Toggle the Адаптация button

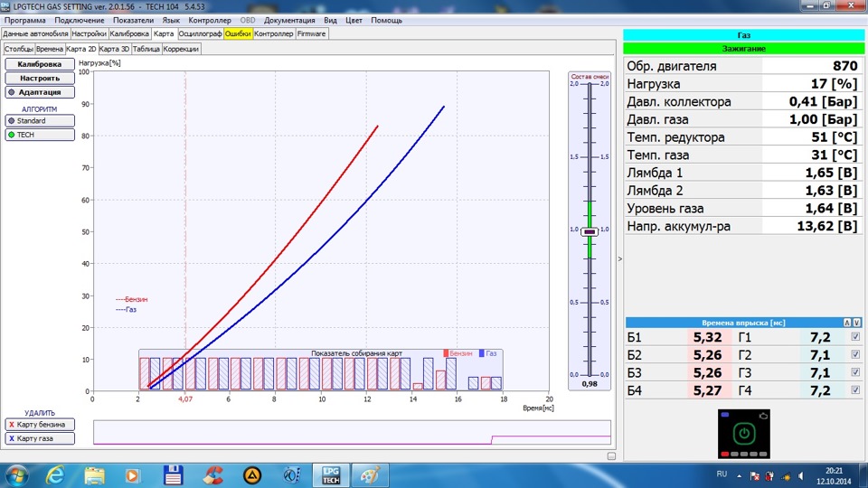(40, 92)
